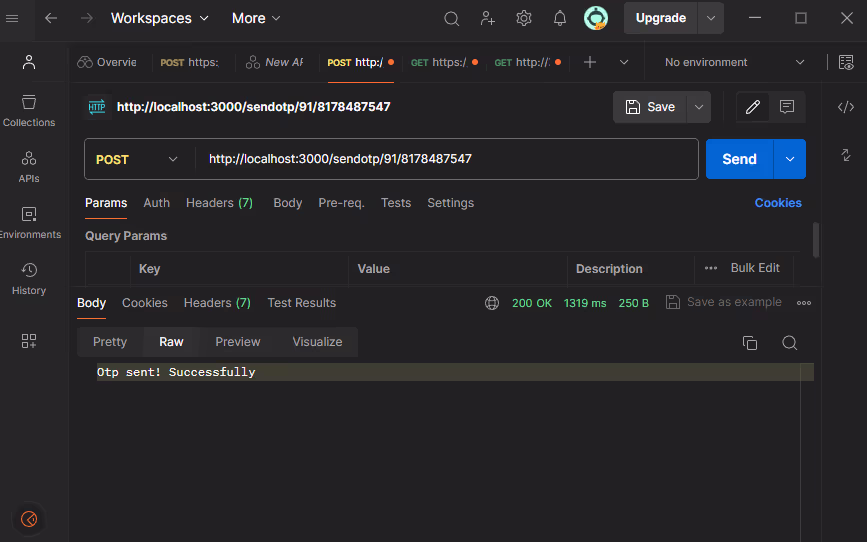Open the Cookies link
The width and height of the screenshot is (867, 542).
point(778,203)
